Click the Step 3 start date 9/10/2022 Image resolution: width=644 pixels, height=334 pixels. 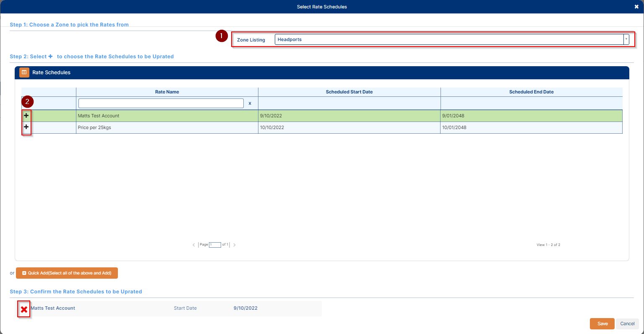coord(245,308)
